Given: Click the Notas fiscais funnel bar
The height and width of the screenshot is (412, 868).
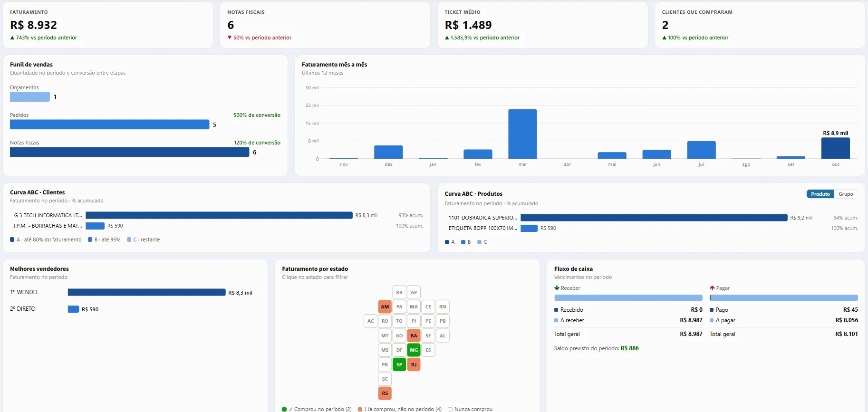Looking at the screenshot, I should [129, 152].
